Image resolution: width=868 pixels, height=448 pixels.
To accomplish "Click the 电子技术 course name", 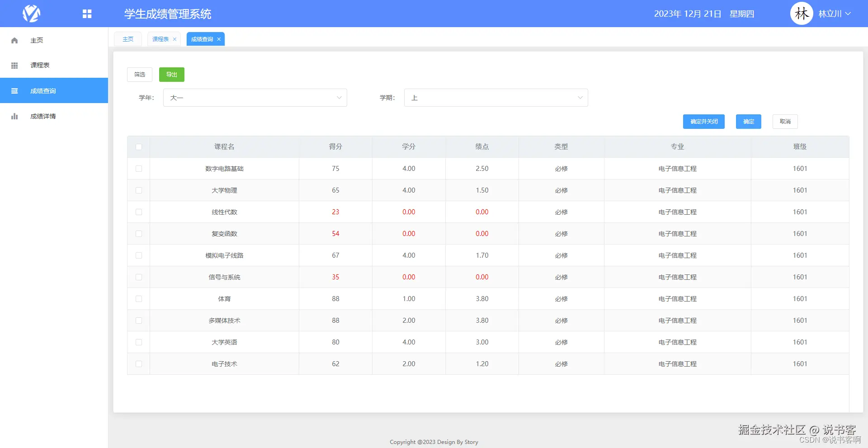I will tap(224, 364).
